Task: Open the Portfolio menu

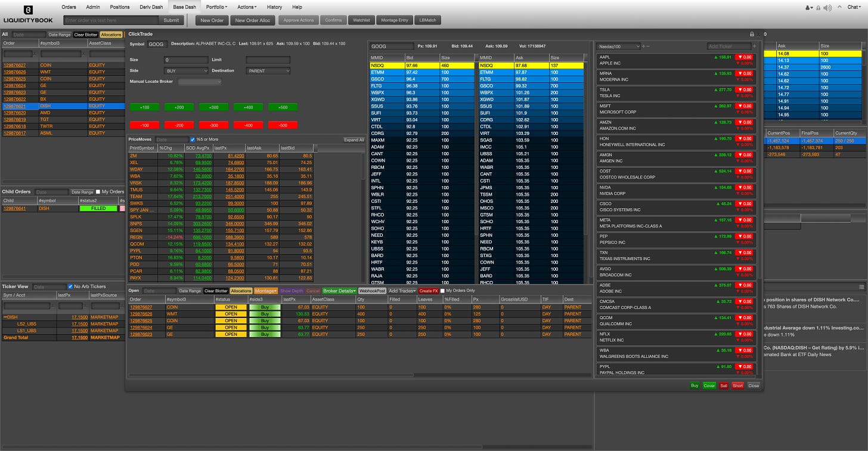Action: tap(216, 7)
